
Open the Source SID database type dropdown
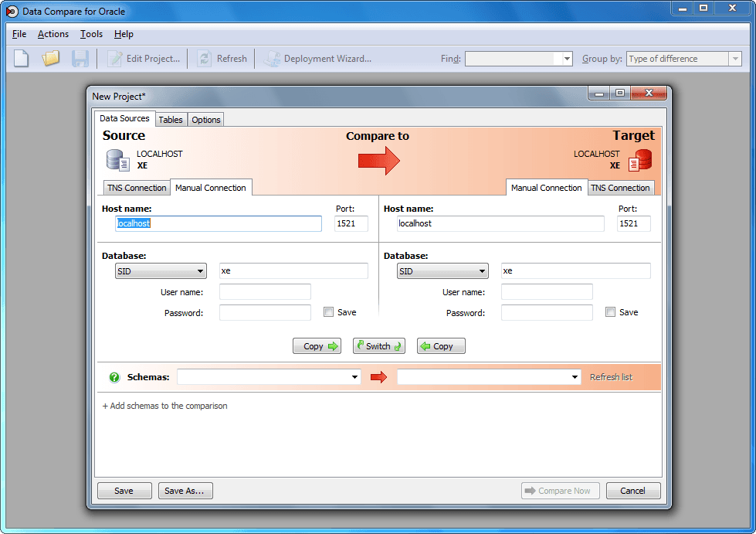click(161, 271)
